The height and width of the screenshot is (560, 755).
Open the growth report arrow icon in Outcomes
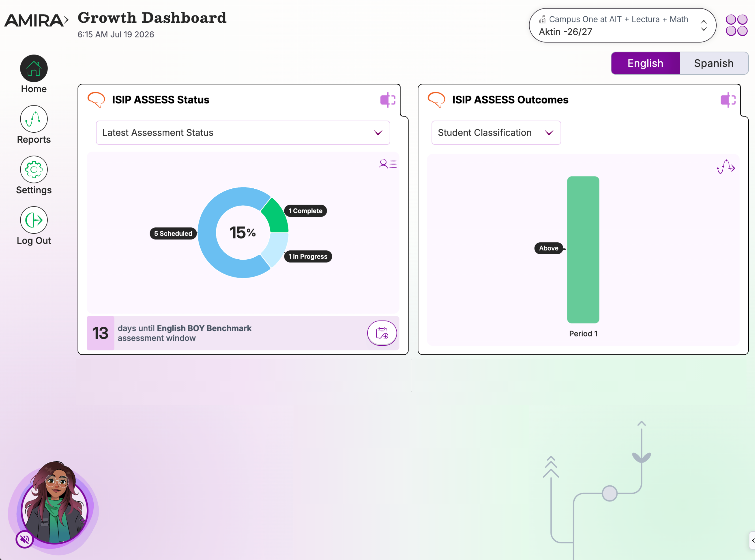(x=726, y=167)
